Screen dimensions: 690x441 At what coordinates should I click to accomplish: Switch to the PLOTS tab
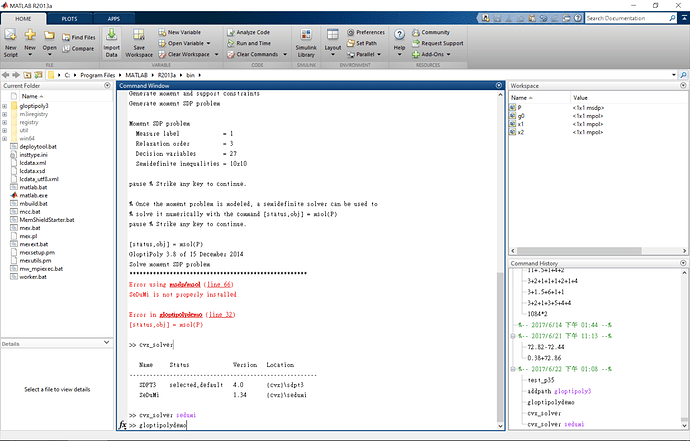(x=70, y=18)
